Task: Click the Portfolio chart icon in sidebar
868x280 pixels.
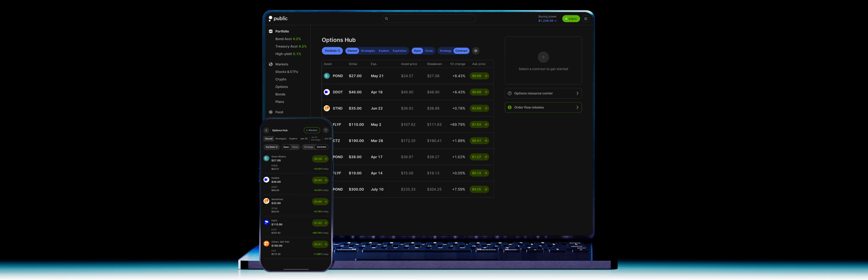Action: click(271, 31)
